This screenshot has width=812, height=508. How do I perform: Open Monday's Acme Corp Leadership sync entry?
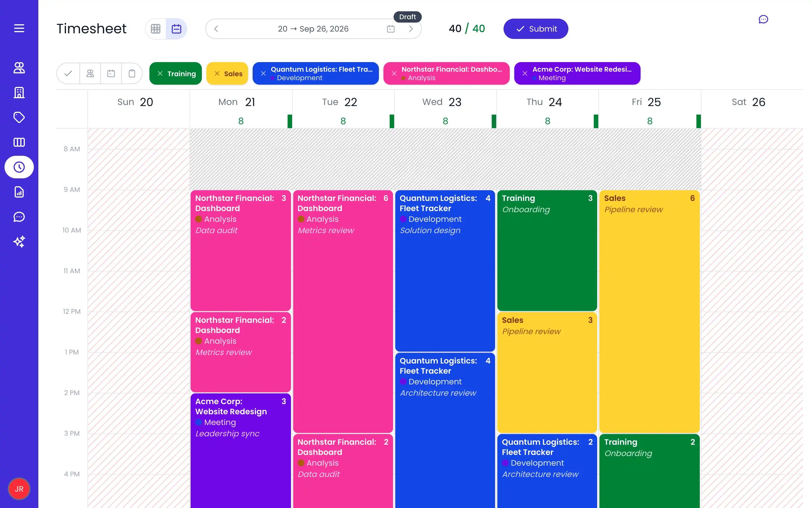click(x=240, y=451)
